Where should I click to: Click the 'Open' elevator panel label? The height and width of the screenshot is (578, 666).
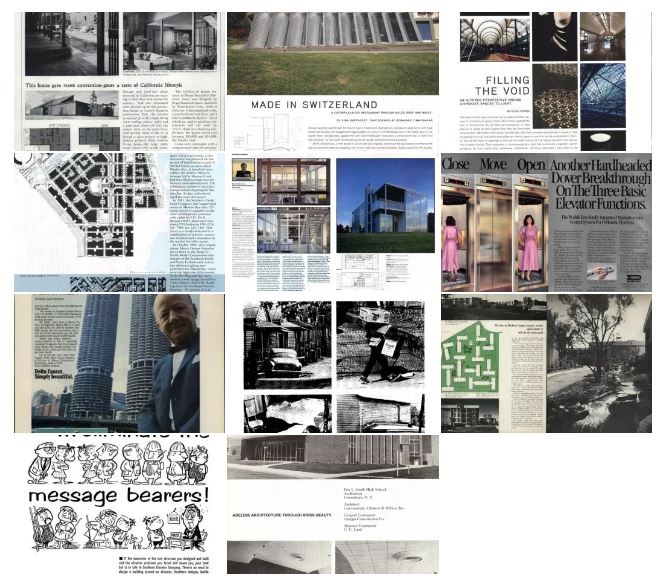(531, 165)
